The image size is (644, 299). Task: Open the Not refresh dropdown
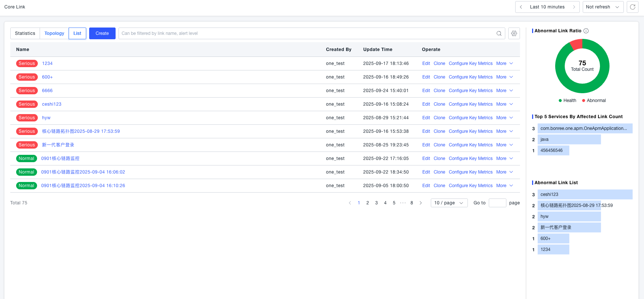[603, 7]
